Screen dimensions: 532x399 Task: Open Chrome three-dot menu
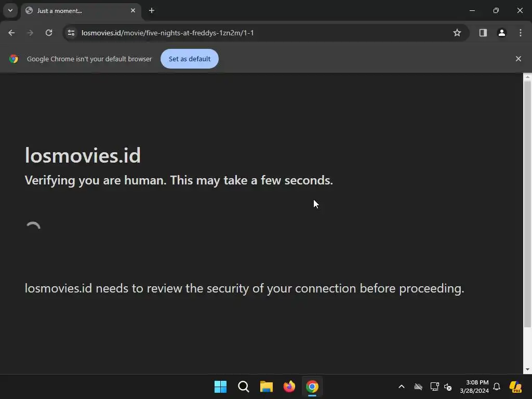click(521, 33)
